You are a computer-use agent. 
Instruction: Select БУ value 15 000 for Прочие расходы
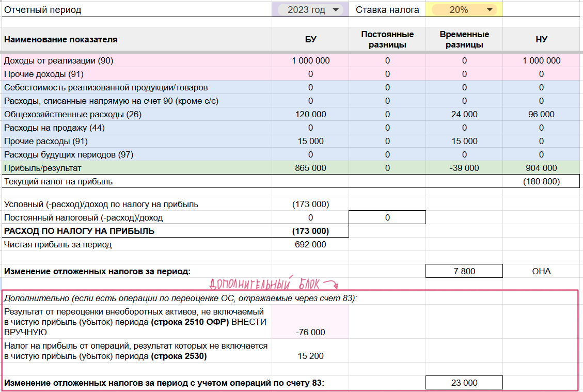click(x=310, y=141)
